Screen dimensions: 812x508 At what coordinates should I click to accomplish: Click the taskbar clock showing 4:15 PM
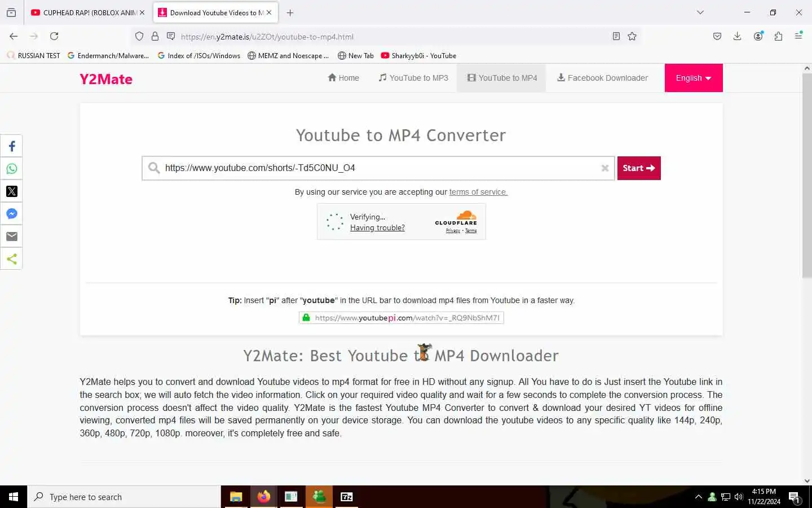[x=764, y=497]
